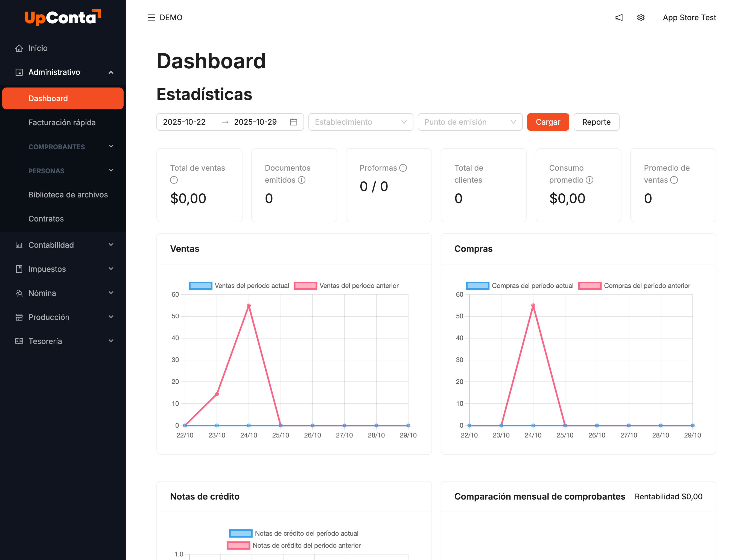This screenshot has width=747, height=560.
Task: Open Contratos in the sidebar
Action: point(63,219)
